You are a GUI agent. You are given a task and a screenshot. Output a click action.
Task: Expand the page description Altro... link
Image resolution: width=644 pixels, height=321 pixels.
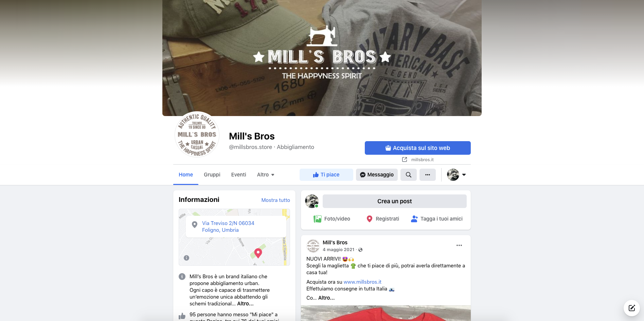[245, 304]
